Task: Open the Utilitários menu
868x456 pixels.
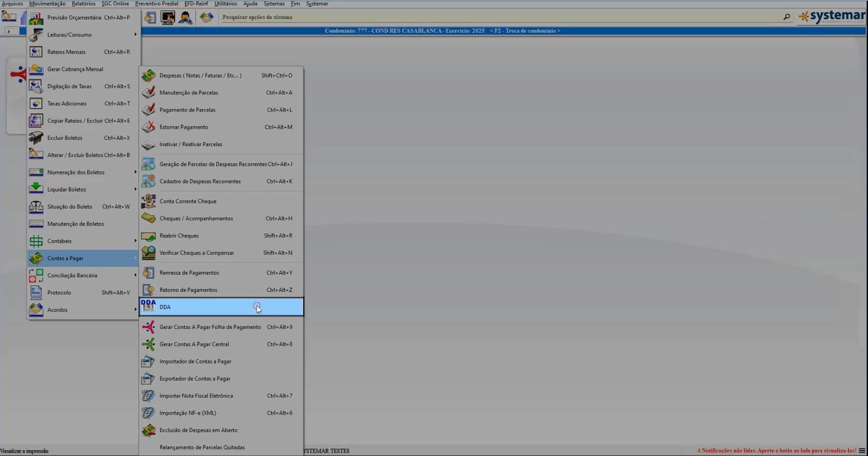Action: 226,3
